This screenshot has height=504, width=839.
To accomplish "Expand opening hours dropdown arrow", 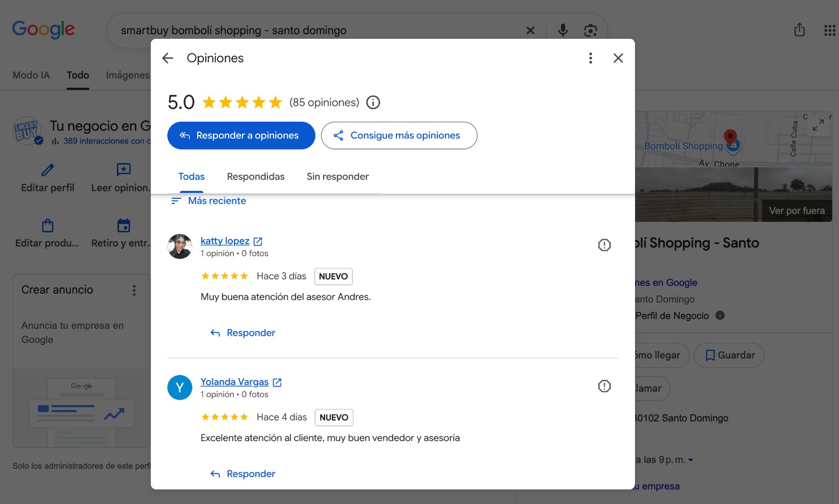I will 691,460.
